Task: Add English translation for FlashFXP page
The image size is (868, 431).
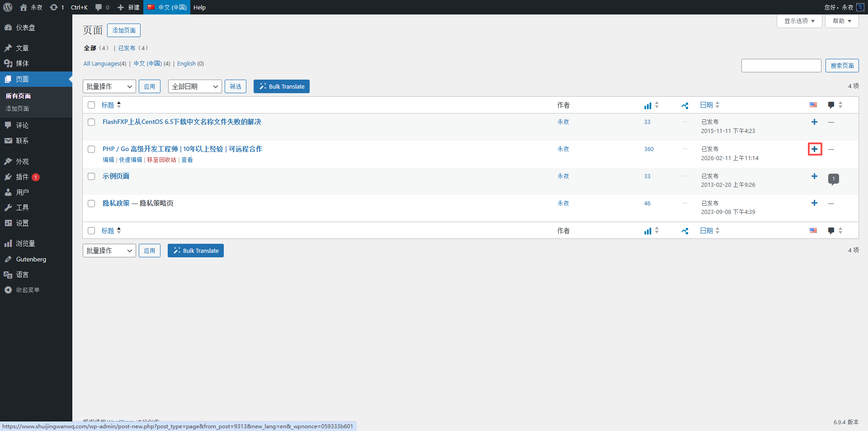Action: [x=814, y=122]
